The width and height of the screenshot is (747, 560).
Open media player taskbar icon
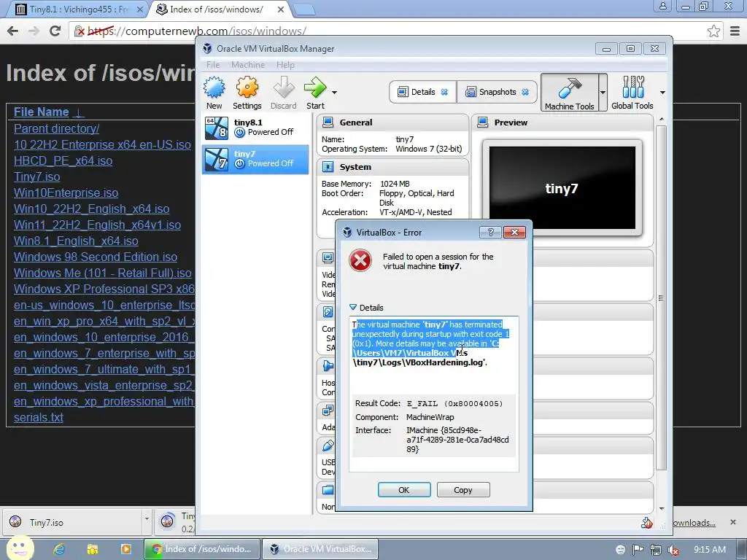click(x=125, y=549)
